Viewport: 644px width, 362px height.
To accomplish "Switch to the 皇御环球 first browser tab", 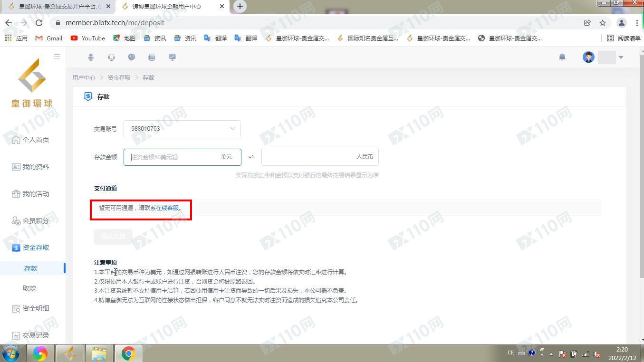I will click(60, 7).
